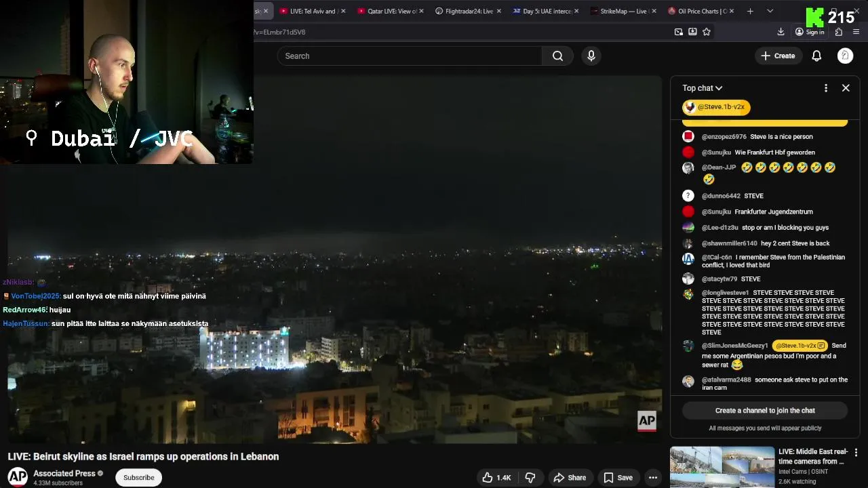
Task: Click @SlimJonesMcGeezy1 chat message author
Action: pos(734,346)
